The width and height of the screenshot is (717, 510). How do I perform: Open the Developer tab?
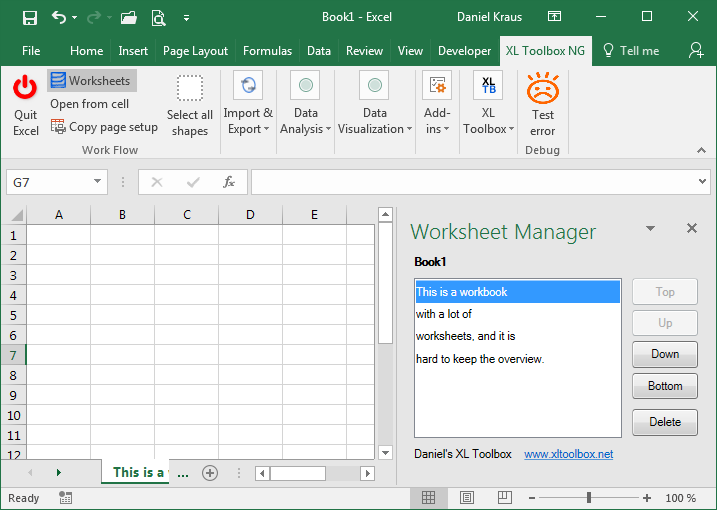pyautogui.click(x=464, y=51)
